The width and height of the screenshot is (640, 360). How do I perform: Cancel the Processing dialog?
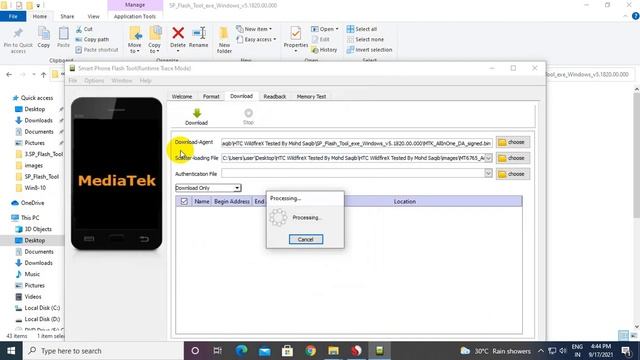(306, 239)
